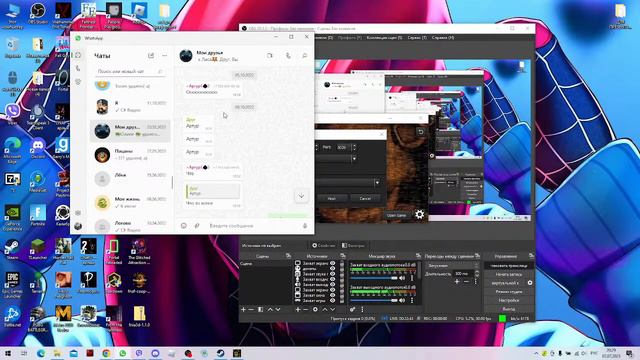The width and height of the screenshot is (640, 360).
Task: Pop out Сцены dock using its header icon
Action: [289, 256]
